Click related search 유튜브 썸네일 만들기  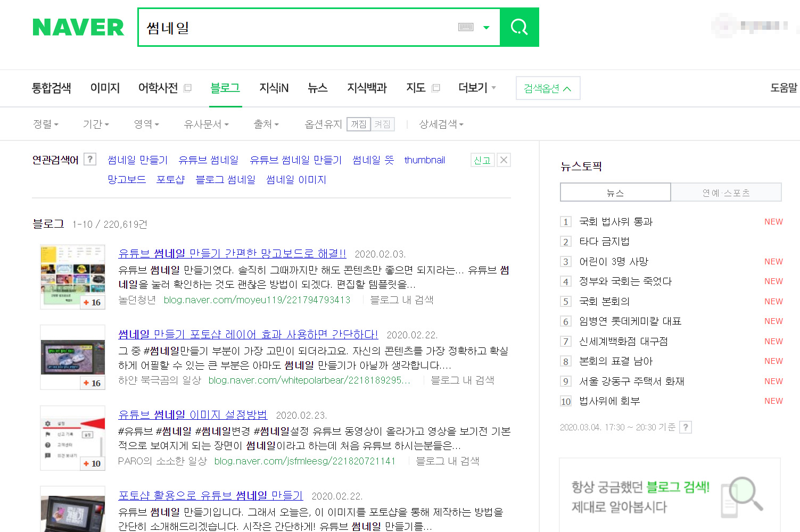295,160
